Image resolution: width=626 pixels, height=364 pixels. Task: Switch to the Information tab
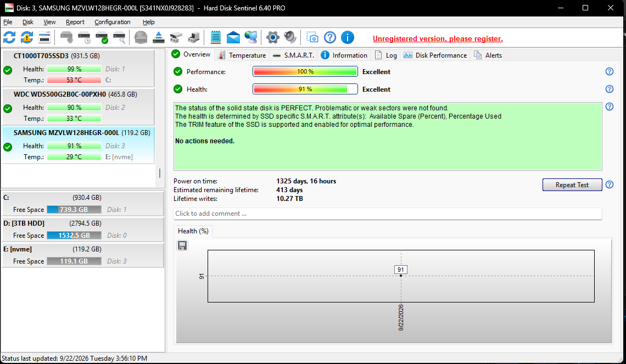pyautogui.click(x=344, y=55)
